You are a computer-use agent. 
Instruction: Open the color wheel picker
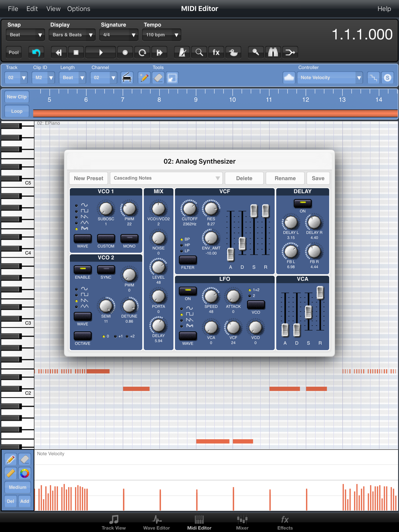click(25, 473)
